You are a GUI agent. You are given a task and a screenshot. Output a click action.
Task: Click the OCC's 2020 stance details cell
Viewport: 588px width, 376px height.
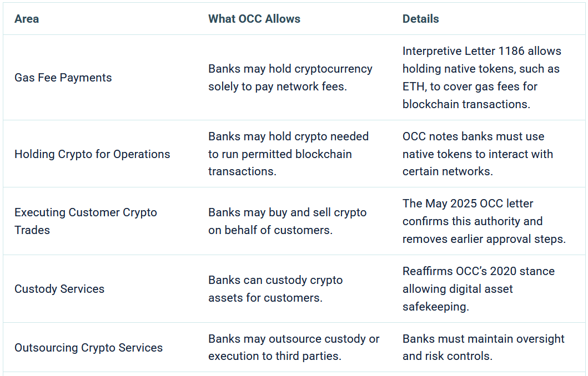478,289
